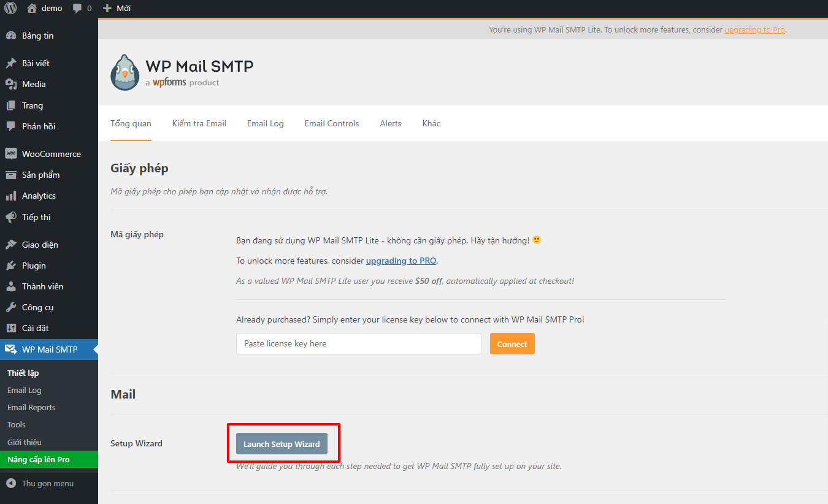
Task: Click the Mã giấy phép label
Action: (x=137, y=234)
